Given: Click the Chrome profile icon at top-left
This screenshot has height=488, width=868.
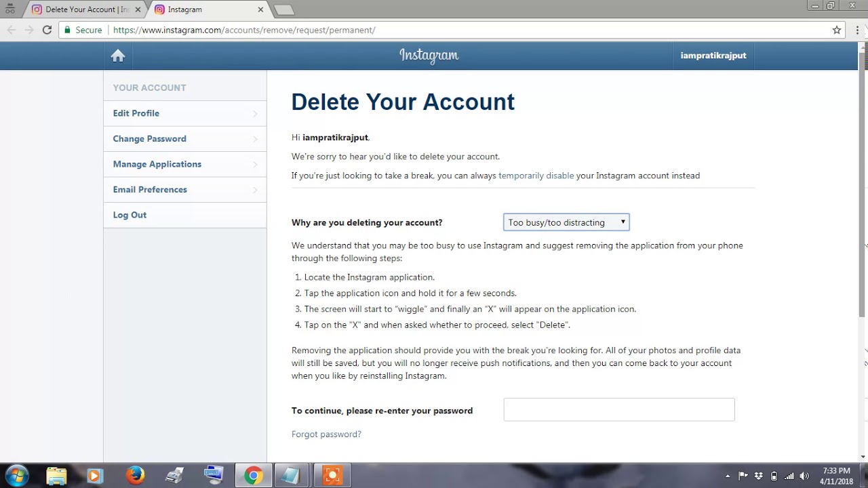Looking at the screenshot, I should pyautogui.click(x=9, y=9).
